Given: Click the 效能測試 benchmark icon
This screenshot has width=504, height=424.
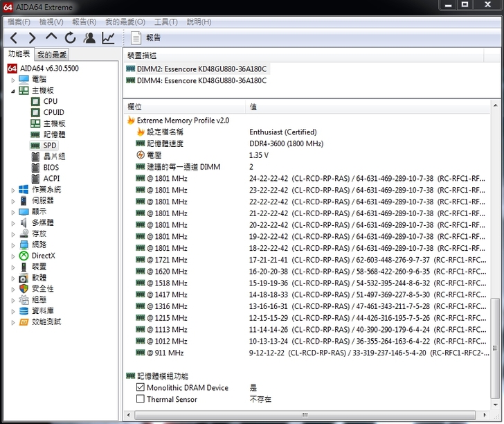Looking at the screenshot, I should pyautogui.click(x=24, y=321).
